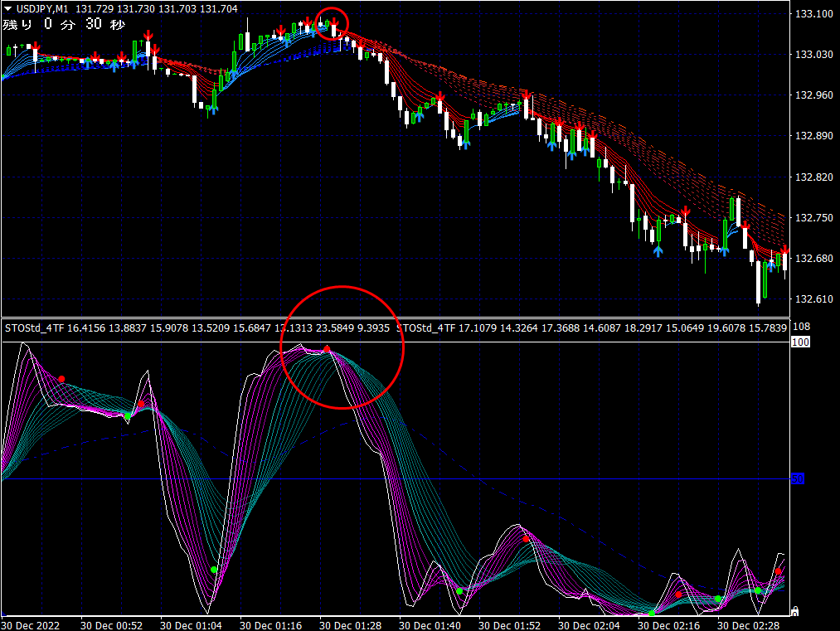Click the 30 Dec 2022 date label
The image size is (840, 631).
(x=32, y=624)
